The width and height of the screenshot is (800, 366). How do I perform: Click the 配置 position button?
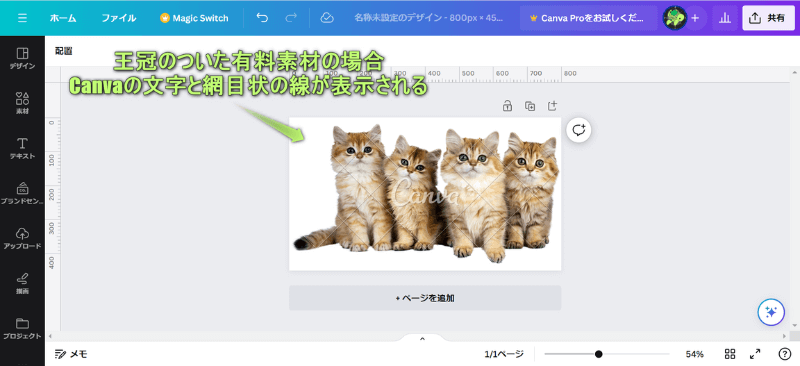pos(63,51)
